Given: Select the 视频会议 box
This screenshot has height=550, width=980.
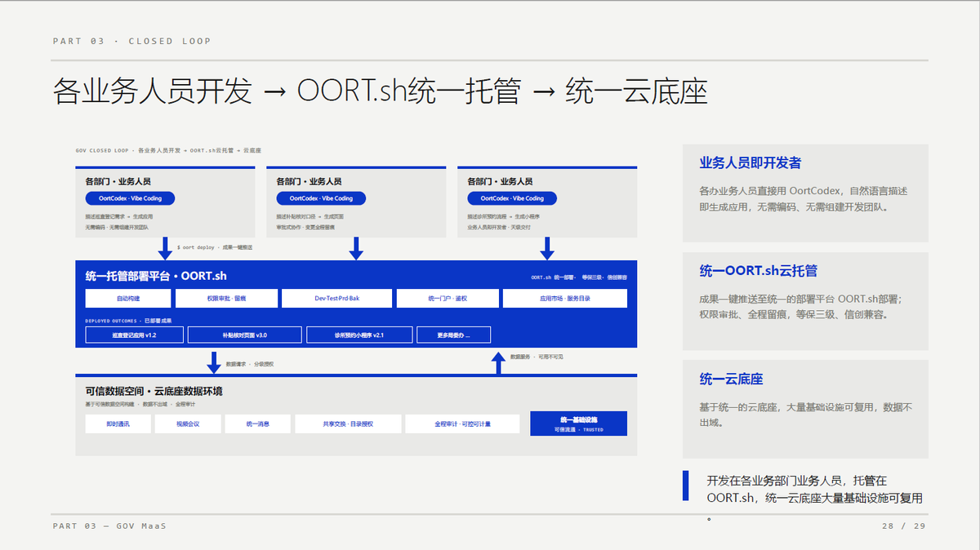Looking at the screenshot, I should [187, 424].
